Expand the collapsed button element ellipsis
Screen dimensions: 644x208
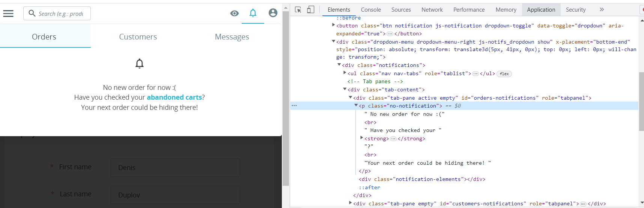pyautogui.click(x=390, y=34)
